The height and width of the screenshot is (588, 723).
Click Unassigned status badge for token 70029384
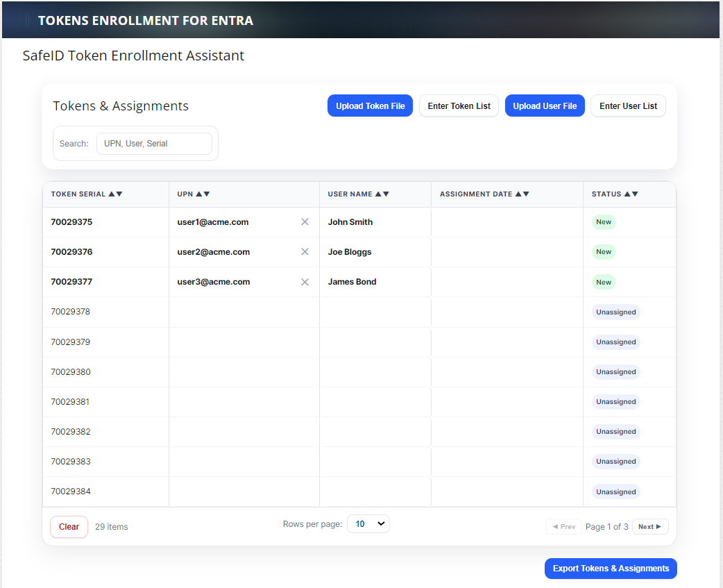point(616,492)
